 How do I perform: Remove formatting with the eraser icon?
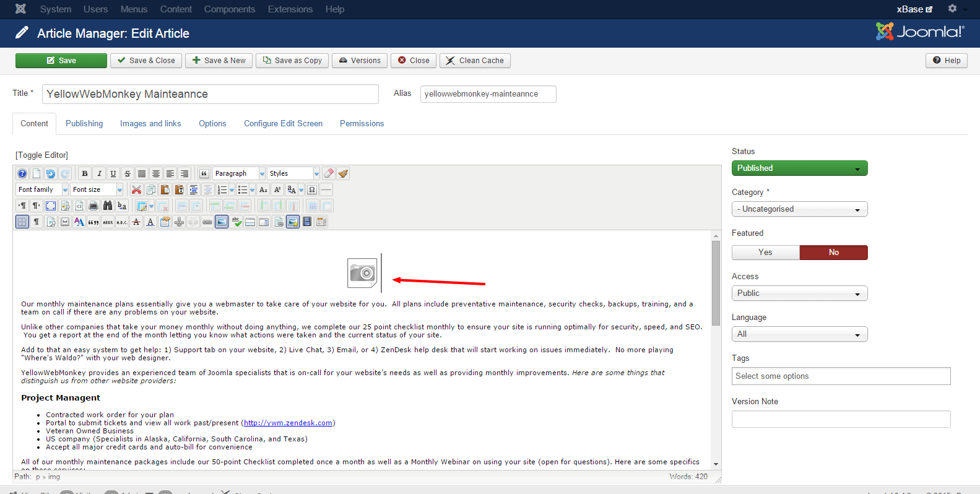pos(329,174)
